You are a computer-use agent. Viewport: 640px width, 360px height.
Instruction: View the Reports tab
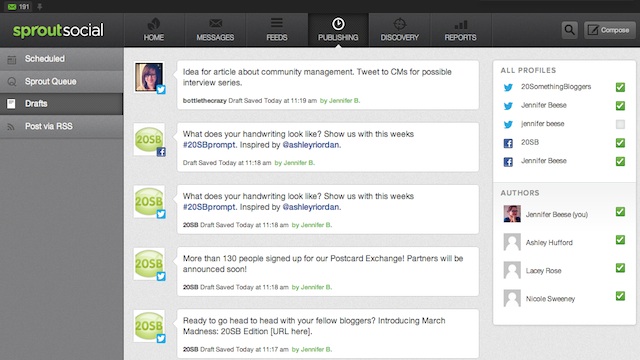click(460, 30)
